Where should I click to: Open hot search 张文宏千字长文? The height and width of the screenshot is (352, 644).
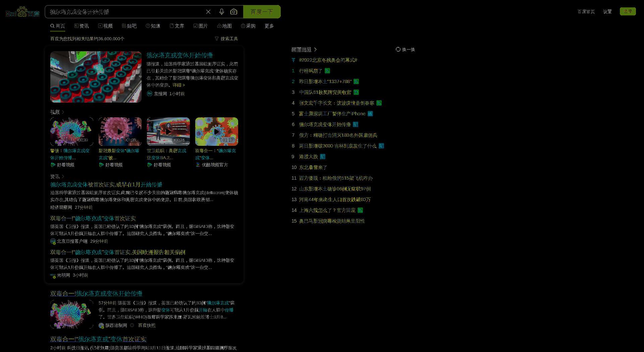336,103
